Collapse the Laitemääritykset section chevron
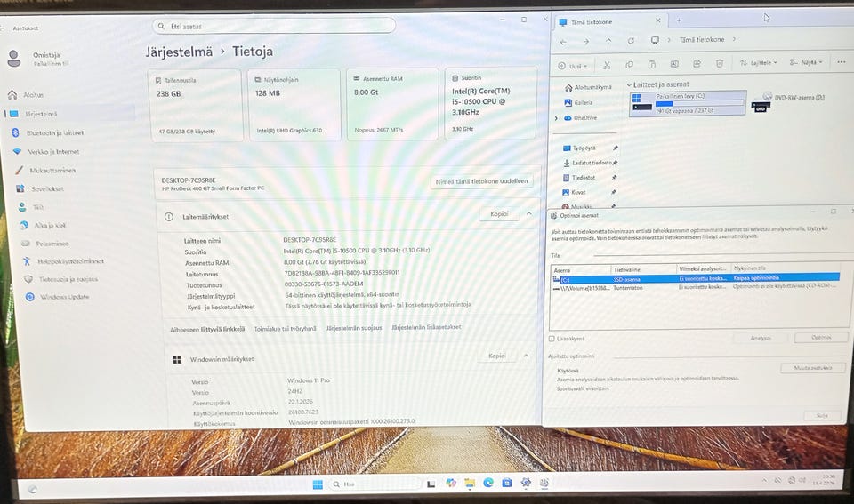Screen dimensions: 854x504 528,214
